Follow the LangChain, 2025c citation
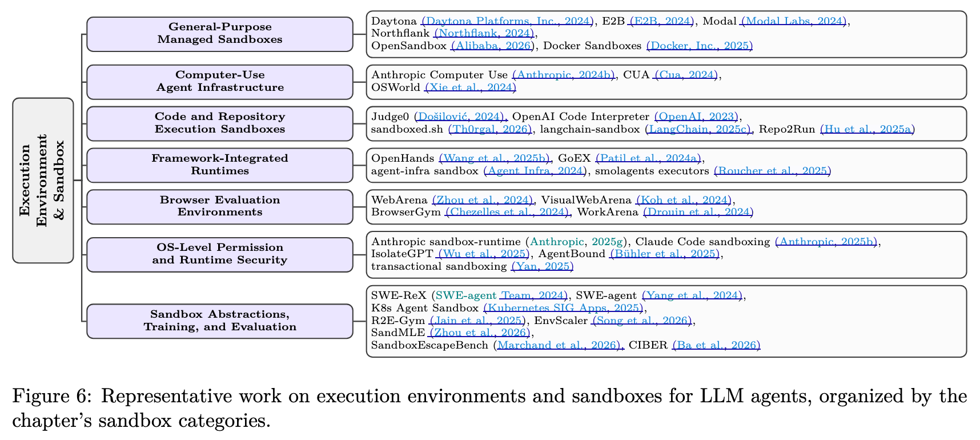 (x=699, y=129)
